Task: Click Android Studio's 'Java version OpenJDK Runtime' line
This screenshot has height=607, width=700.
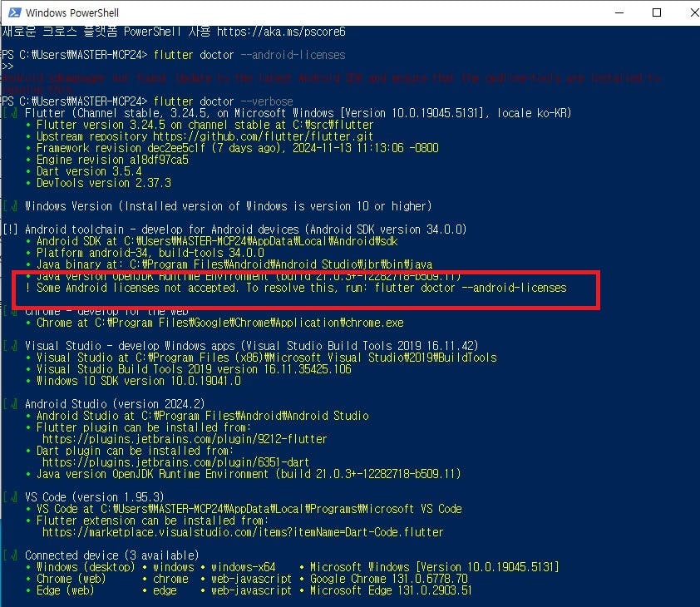Action: [x=249, y=473]
